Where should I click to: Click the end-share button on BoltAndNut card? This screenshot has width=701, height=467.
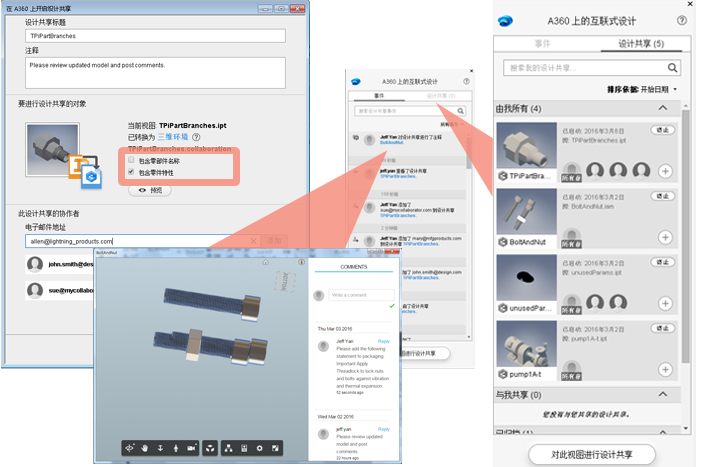[663, 196]
